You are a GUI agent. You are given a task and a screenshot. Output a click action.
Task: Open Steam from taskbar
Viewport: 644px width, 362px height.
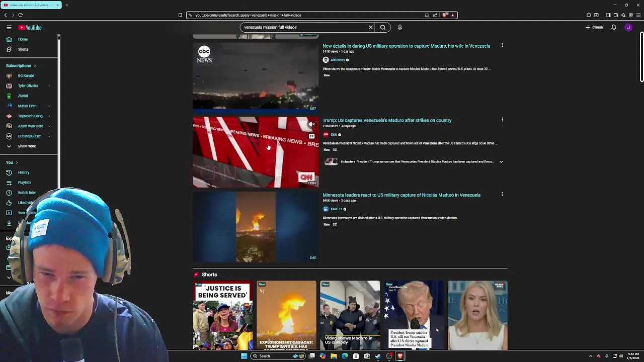click(378, 356)
